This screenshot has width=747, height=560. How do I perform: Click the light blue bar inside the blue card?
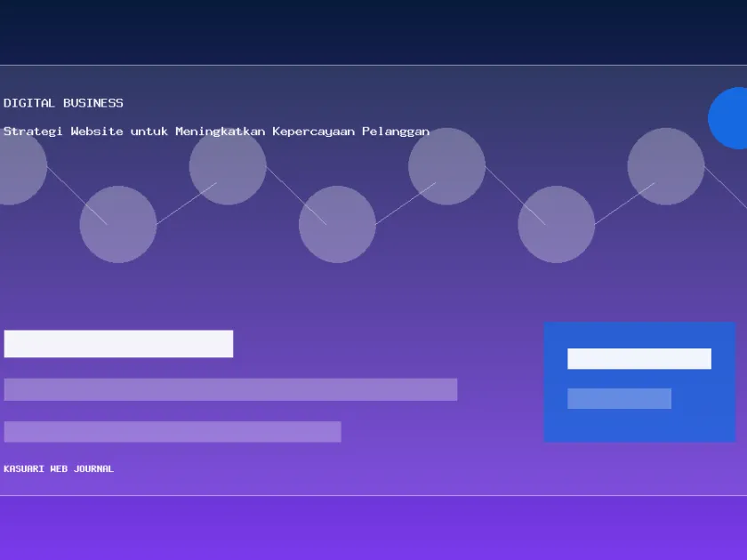tap(619, 398)
